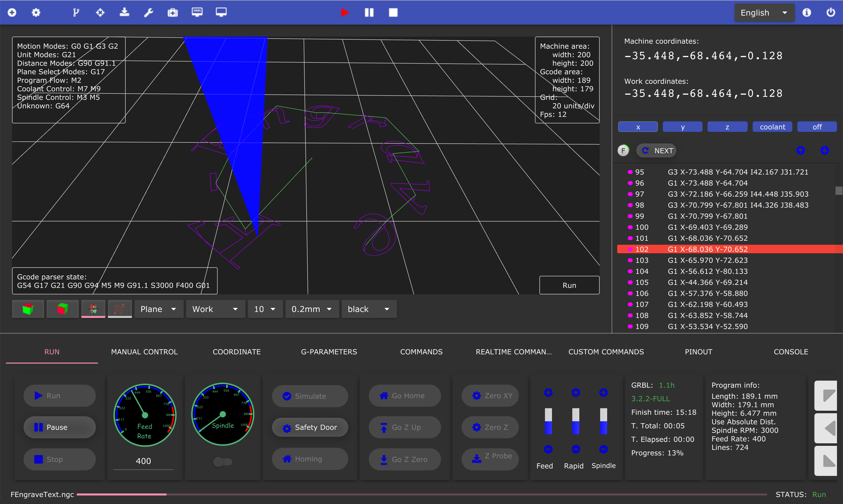
Task: Click the Pause button
Action: tap(59, 427)
